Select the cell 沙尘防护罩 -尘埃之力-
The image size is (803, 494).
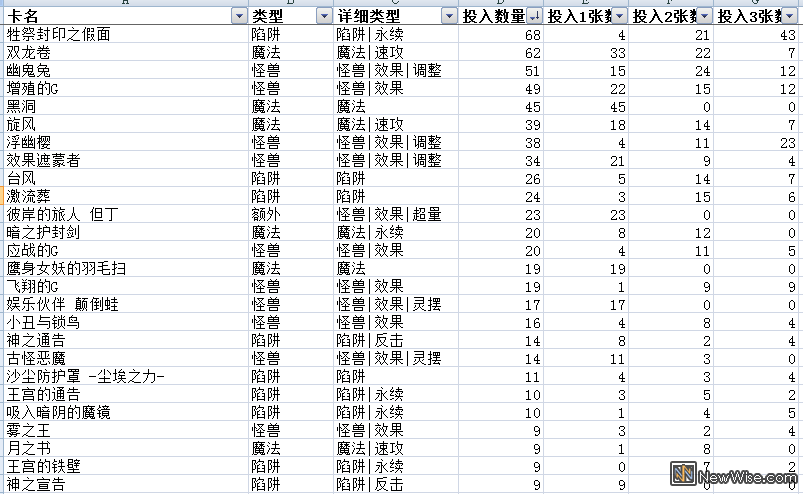point(126,376)
